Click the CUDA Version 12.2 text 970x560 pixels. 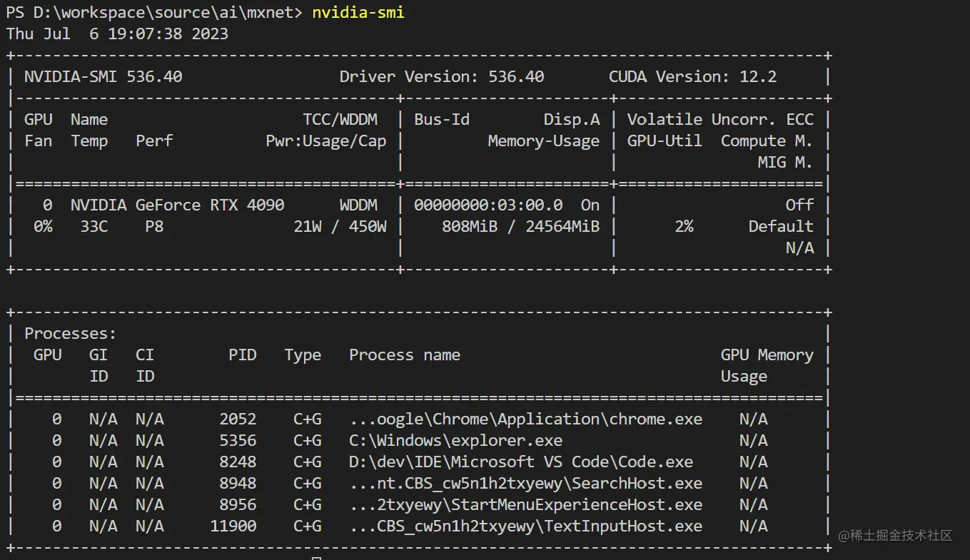[692, 76]
